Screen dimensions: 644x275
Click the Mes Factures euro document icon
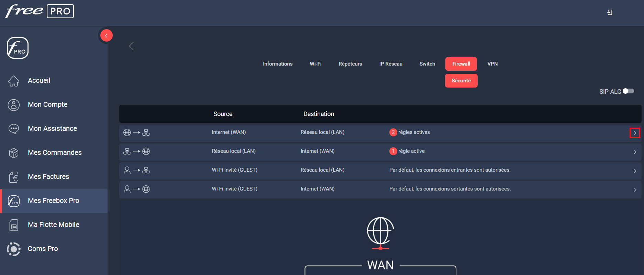(x=14, y=177)
